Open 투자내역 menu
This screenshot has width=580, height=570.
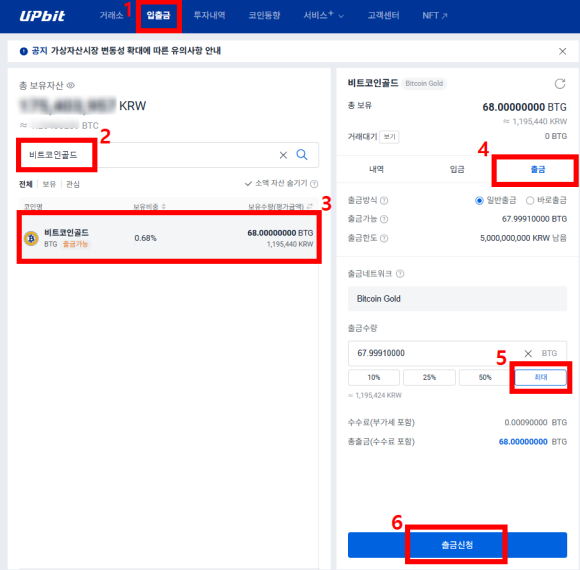pos(209,16)
